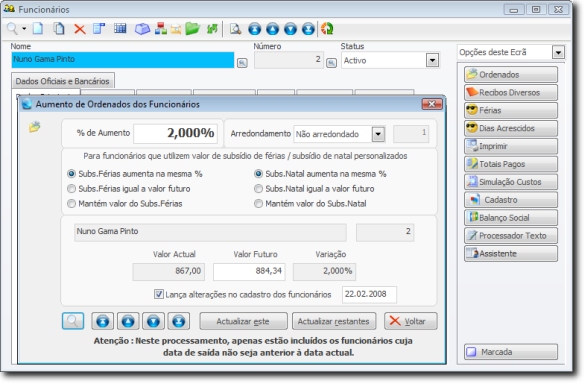The height and width of the screenshot is (385, 584).
Task: Click the % de Aumento field
Action: (175, 133)
